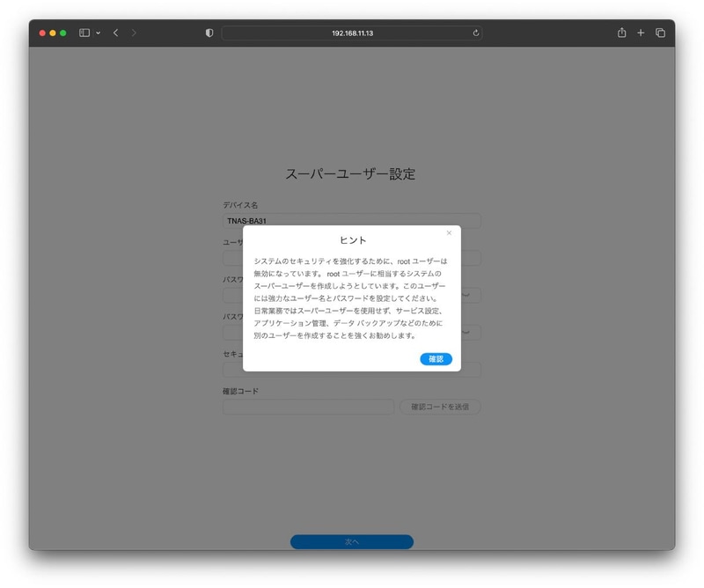Open a new tab with the plus
The height and width of the screenshot is (588, 704).
click(x=641, y=33)
